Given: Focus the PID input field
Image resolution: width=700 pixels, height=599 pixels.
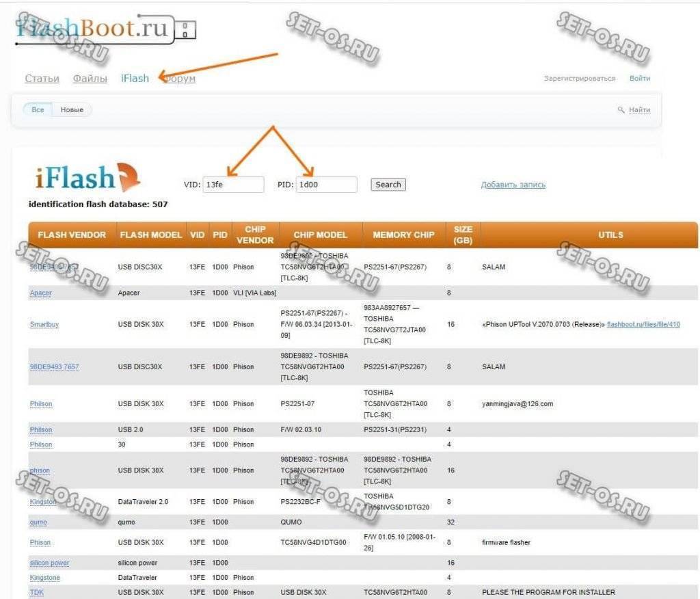Looking at the screenshot, I should tap(326, 185).
